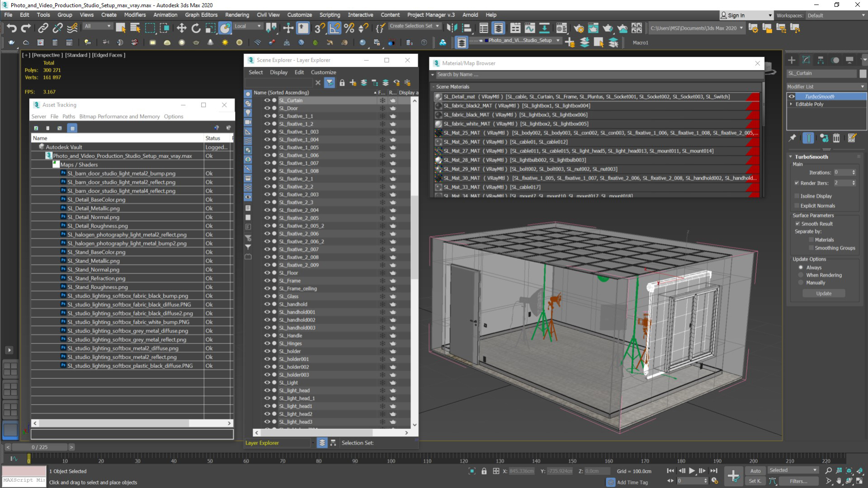
Task: Open the Selected key filter dropdown
Action: [x=793, y=470]
